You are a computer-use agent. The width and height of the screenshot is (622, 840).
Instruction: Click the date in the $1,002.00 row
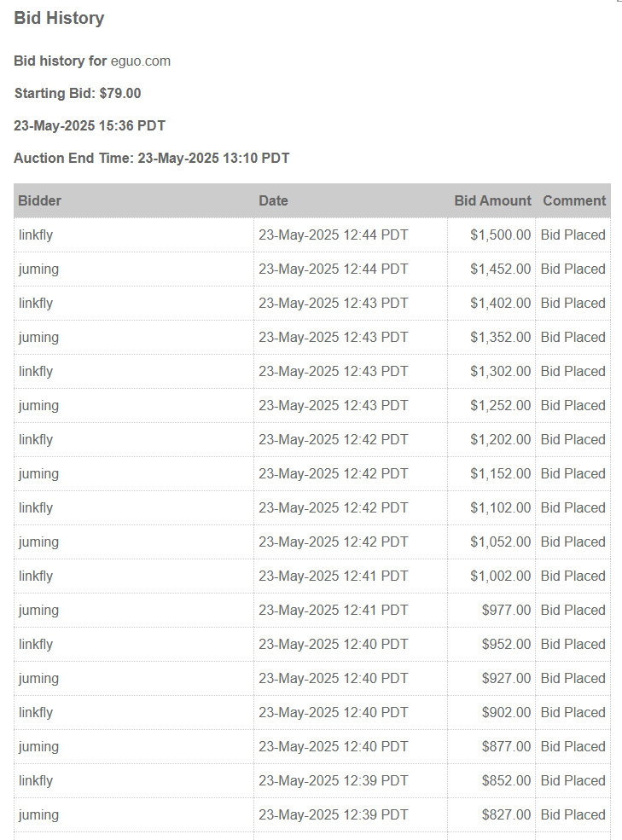(333, 576)
